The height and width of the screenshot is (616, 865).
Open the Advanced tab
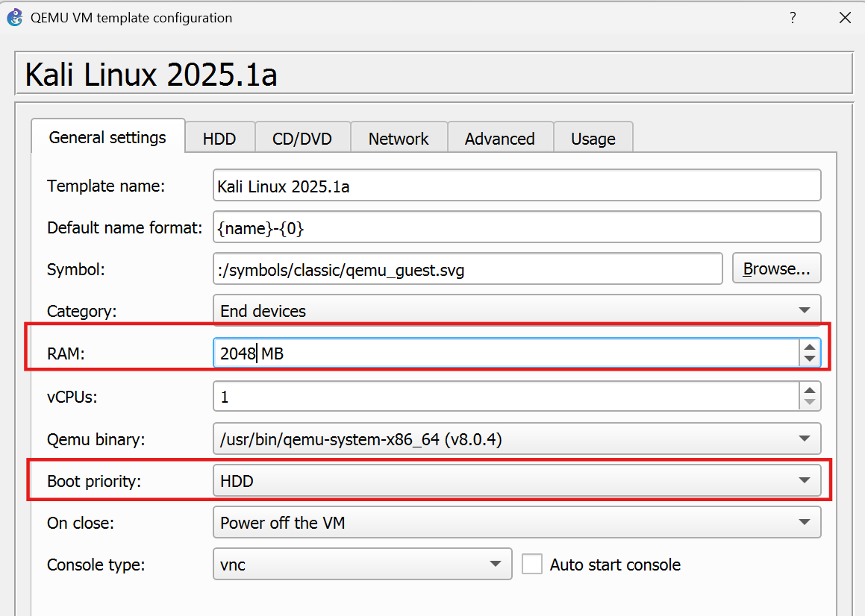[500, 138]
